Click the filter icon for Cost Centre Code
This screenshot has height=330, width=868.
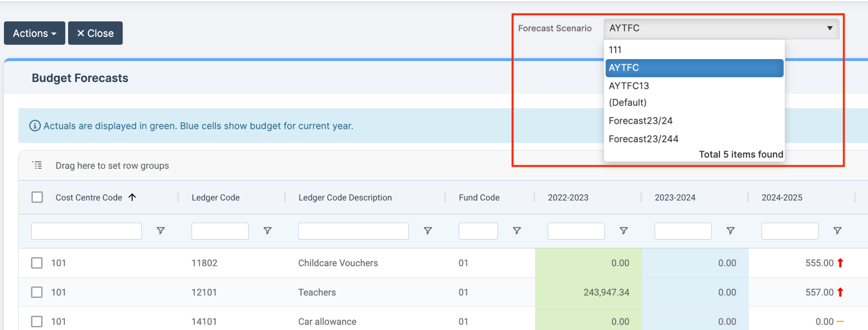161,231
